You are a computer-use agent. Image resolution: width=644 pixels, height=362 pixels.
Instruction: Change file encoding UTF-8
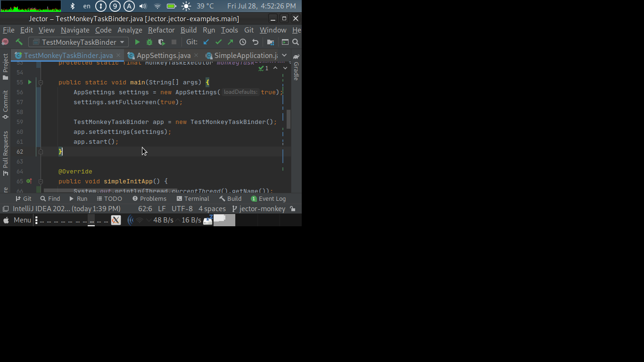[x=182, y=209]
